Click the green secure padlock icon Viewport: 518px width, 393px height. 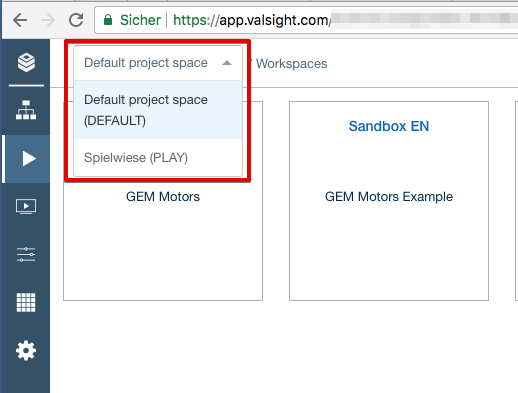(x=108, y=20)
